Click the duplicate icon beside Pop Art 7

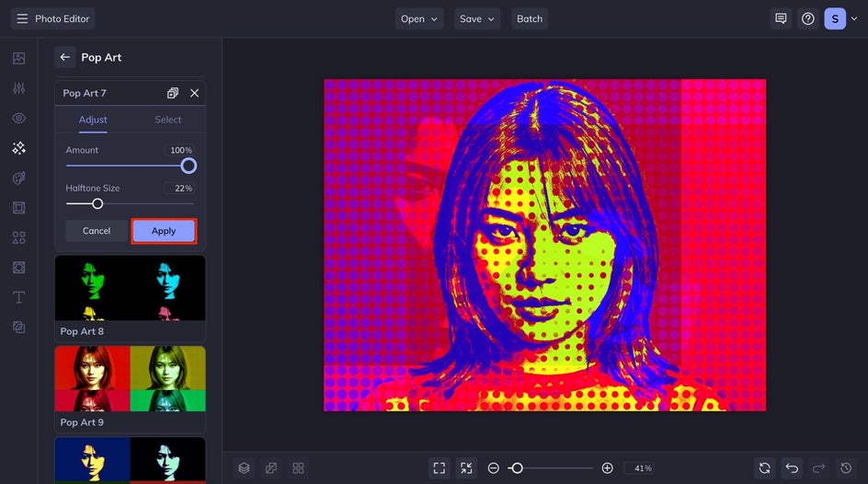pyautogui.click(x=173, y=93)
